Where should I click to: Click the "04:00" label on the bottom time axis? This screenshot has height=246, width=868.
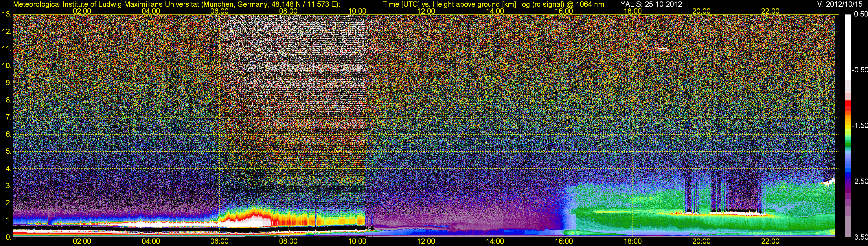pyautogui.click(x=151, y=241)
